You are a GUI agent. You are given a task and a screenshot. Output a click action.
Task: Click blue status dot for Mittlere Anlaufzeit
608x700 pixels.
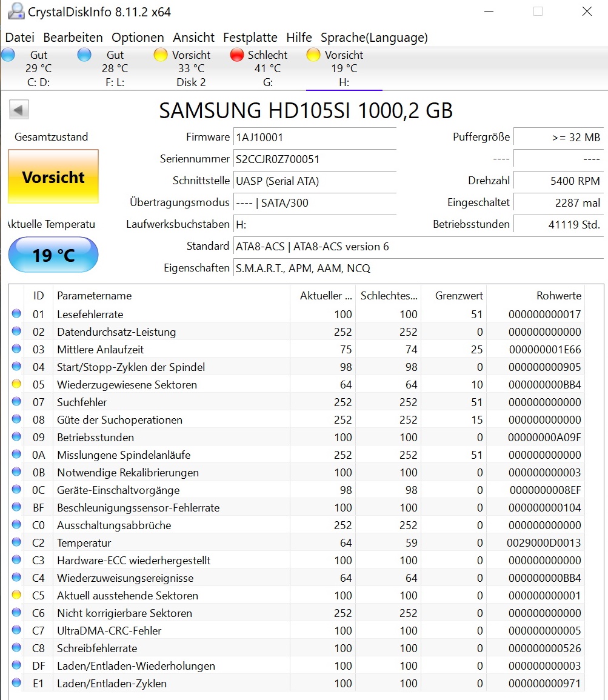(x=16, y=348)
